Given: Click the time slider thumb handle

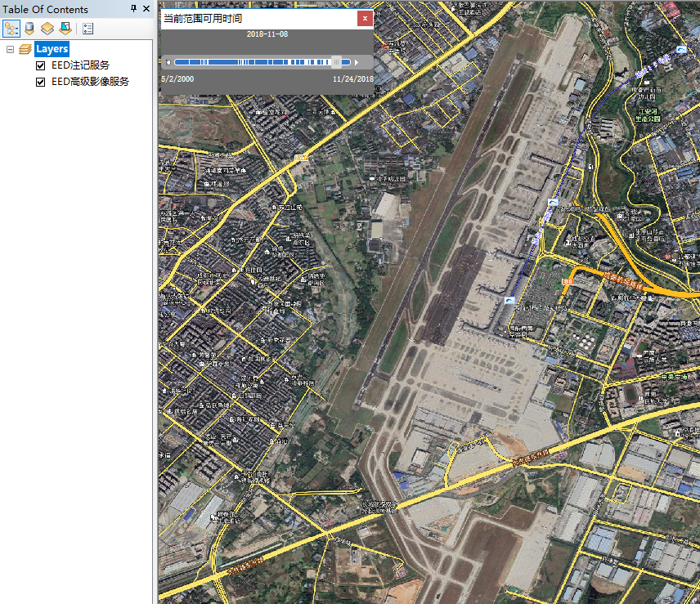Looking at the screenshot, I should coord(335,62).
